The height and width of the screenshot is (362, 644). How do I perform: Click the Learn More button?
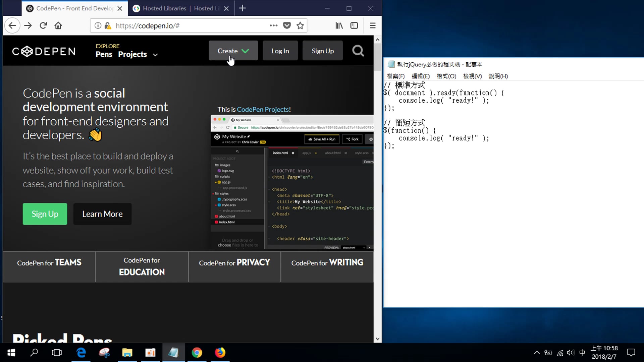pos(102,214)
